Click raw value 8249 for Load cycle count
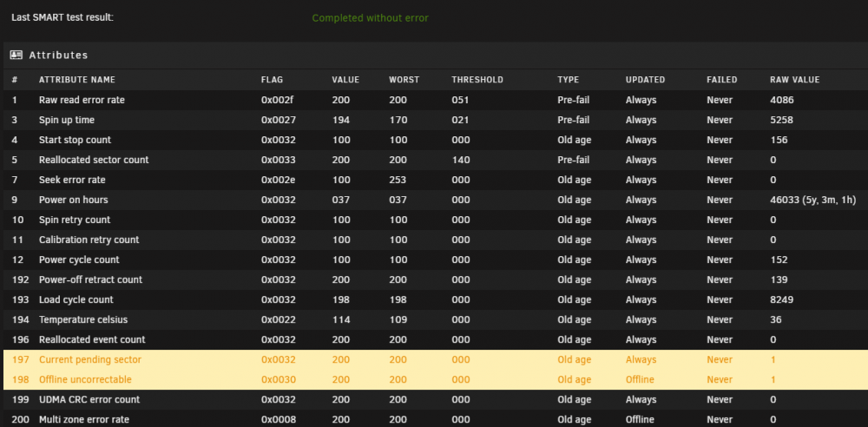 click(x=782, y=299)
